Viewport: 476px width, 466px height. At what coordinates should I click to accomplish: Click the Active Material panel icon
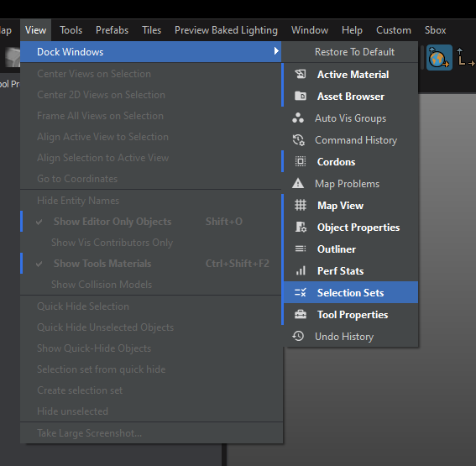pos(301,75)
